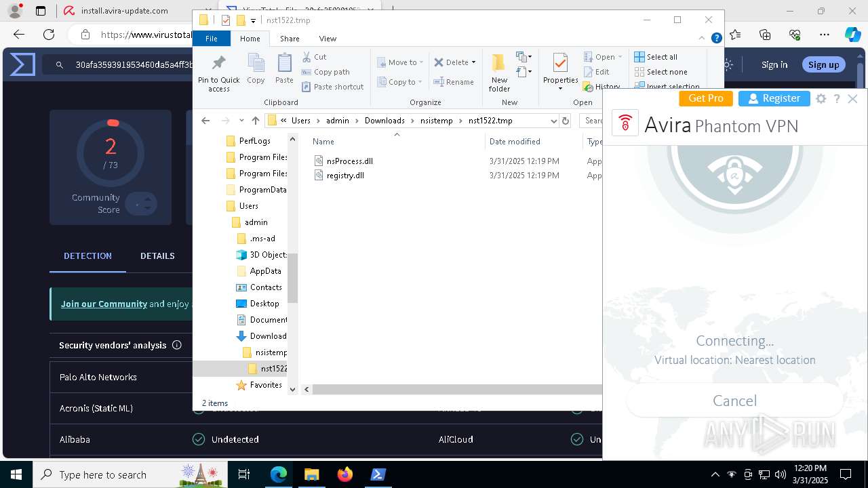868x488 pixels.
Task: Select the Favorites folder in tree
Action: tap(266, 385)
